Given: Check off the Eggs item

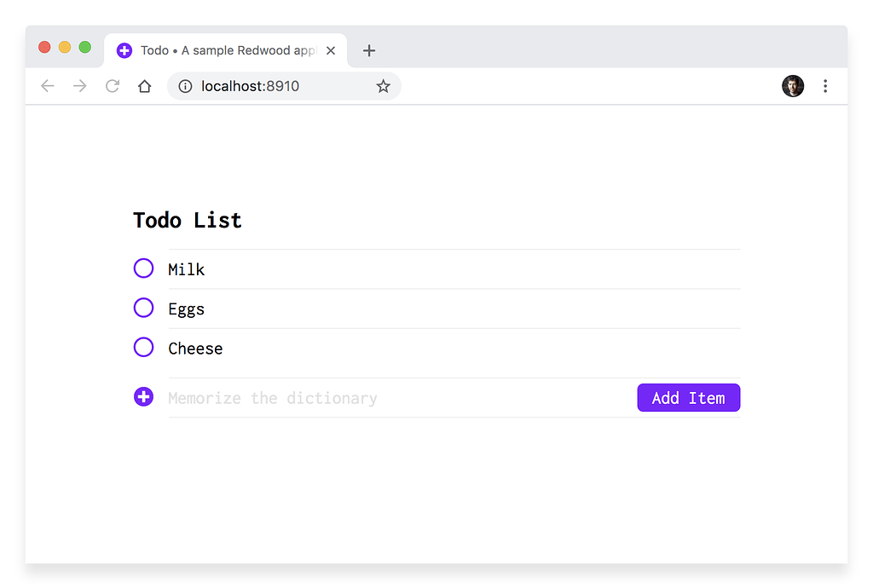Looking at the screenshot, I should click(x=143, y=308).
